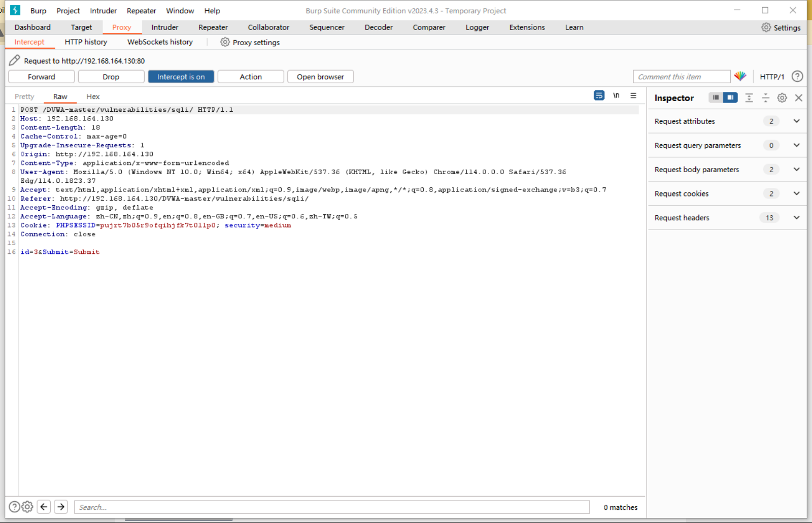
Task: Choose a highlight color with rainbow icon
Action: tap(740, 76)
